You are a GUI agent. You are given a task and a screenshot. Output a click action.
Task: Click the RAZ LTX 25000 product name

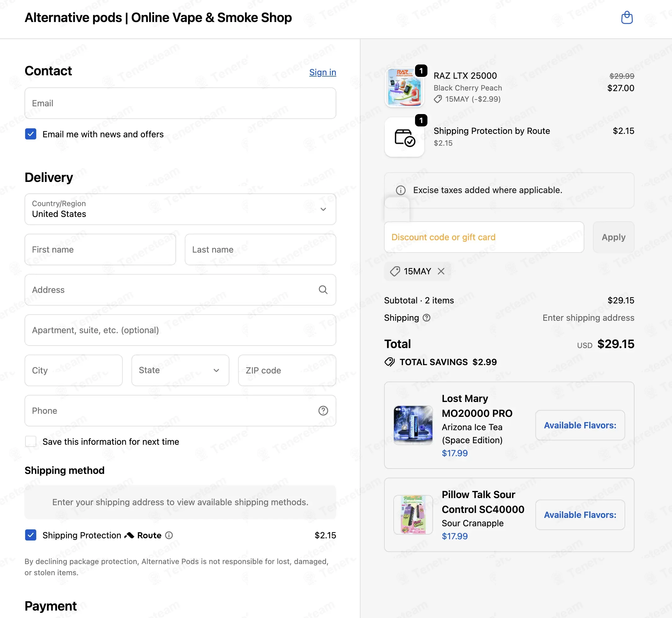pyautogui.click(x=465, y=76)
